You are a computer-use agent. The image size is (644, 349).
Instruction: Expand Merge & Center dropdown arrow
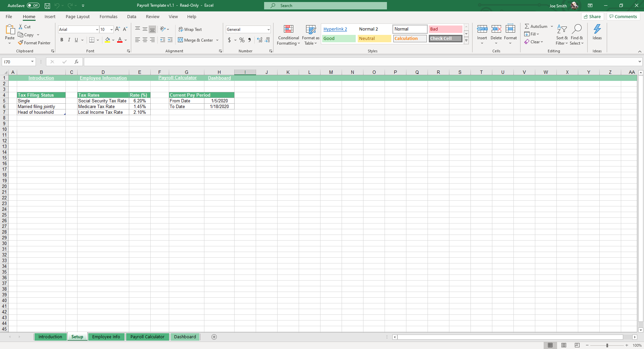coord(217,40)
